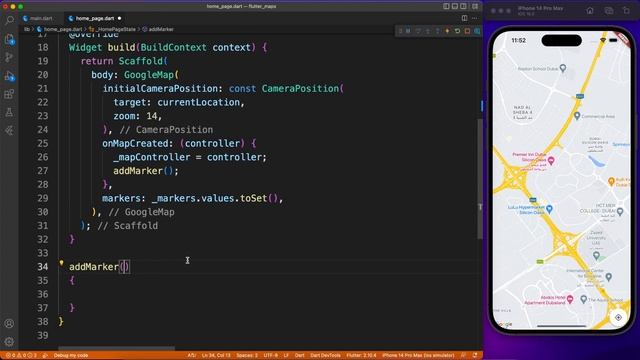Viewport: 640px width, 360px height.
Task: Take screenshot from simulator toolbar
Action: (609, 11)
